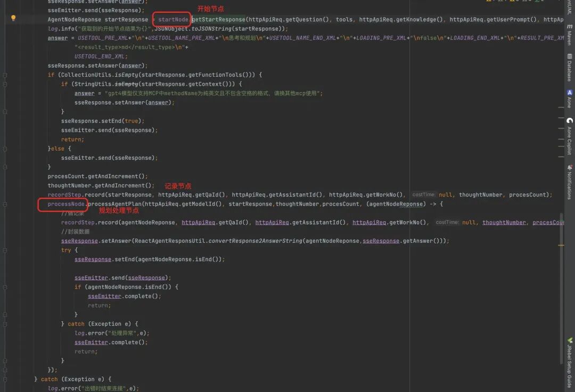The height and width of the screenshot is (392, 575).
Task: Click getKnowledge() method call
Action: [x=421, y=19]
